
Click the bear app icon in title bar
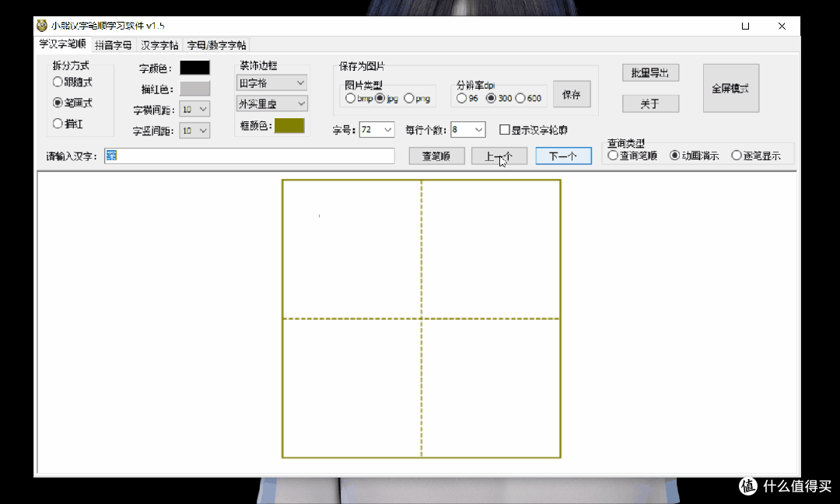[x=42, y=26]
